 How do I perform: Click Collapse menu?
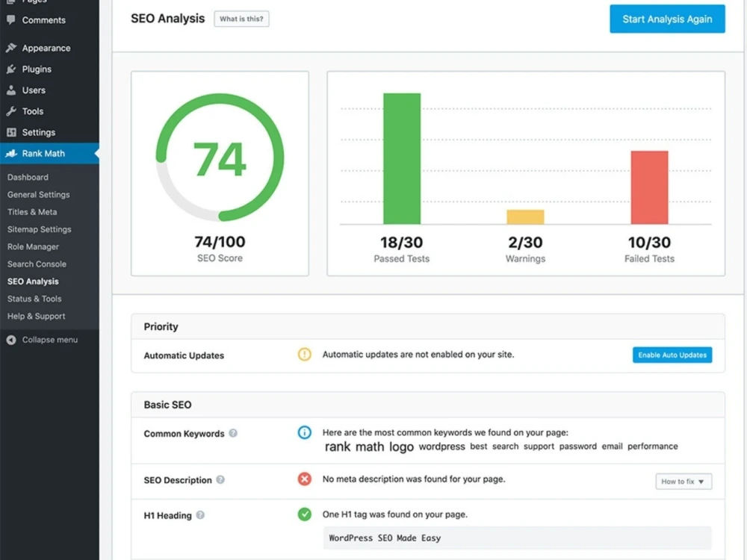[49, 340]
